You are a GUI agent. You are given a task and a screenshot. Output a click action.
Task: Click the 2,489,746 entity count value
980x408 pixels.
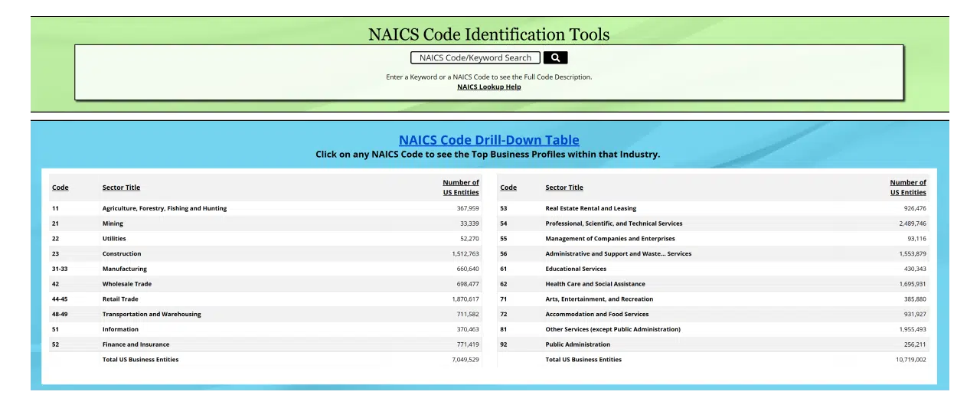[x=913, y=224]
